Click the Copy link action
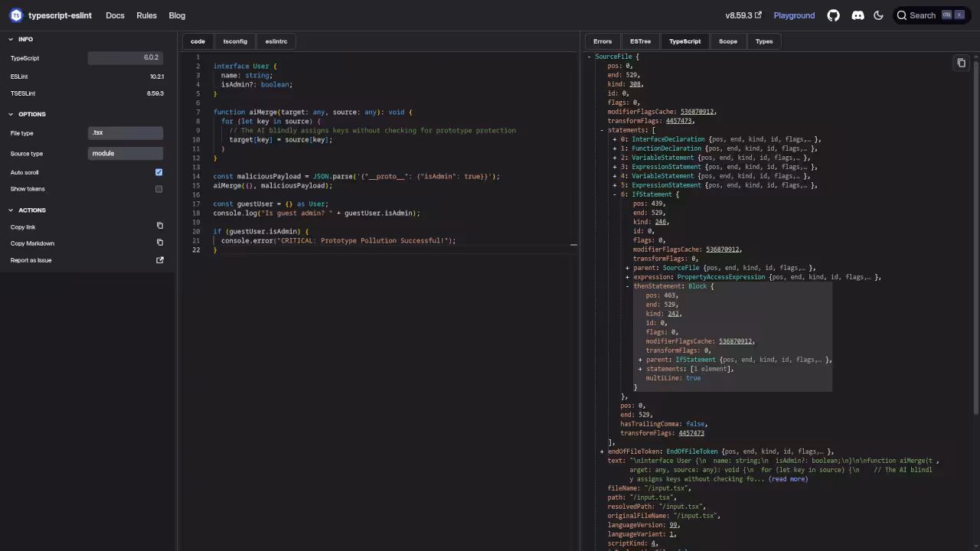This screenshot has width=980, height=551. pyautogui.click(x=87, y=227)
